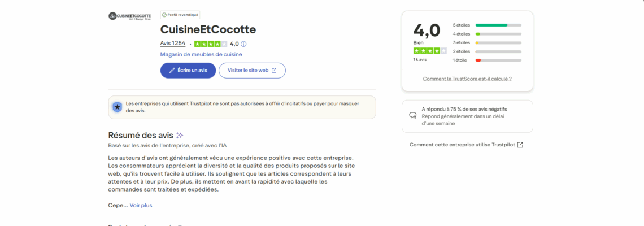Click the AI sparkle icon beside Résumé des avis

pyautogui.click(x=180, y=135)
